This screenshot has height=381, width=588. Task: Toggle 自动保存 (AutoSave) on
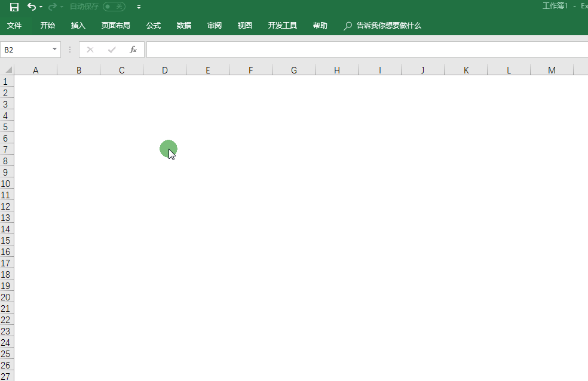click(x=114, y=7)
